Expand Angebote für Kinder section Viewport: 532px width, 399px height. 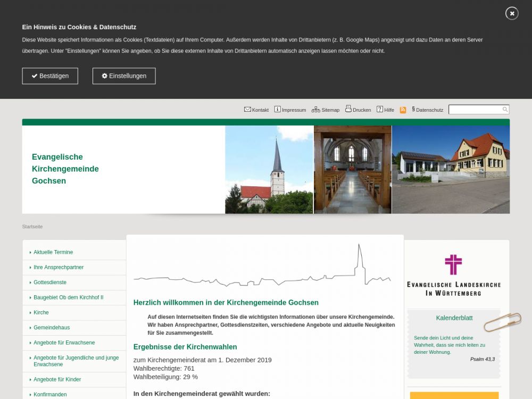click(57, 379)
